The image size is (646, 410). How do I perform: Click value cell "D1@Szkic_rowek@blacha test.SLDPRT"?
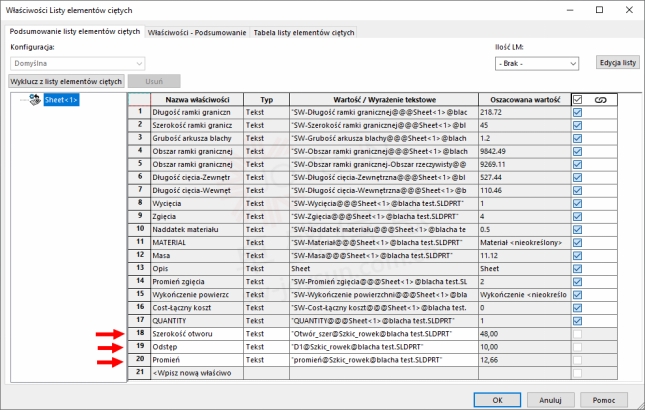point(384,347)
